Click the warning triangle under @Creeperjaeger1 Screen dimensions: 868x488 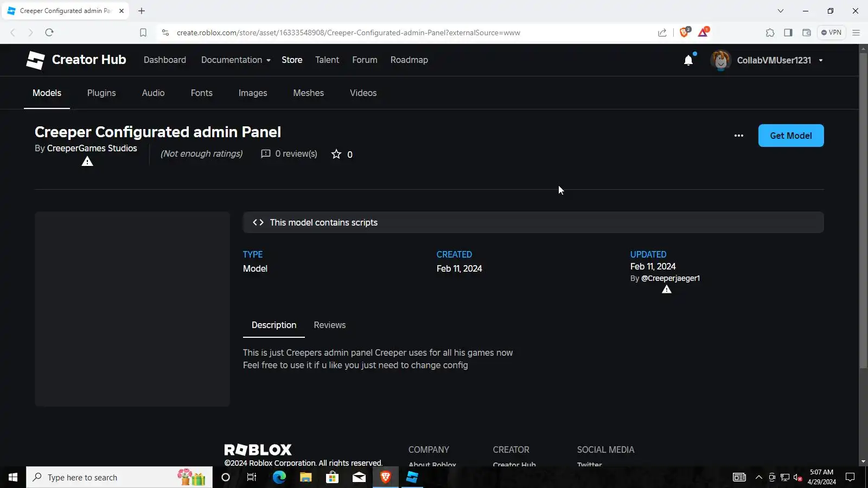pyautogui.click(x=667, y=290)
